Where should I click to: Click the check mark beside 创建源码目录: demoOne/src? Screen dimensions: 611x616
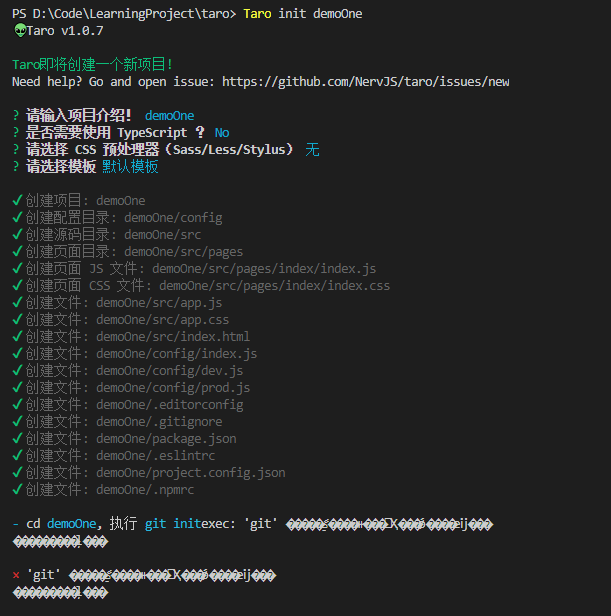click(17, 234)
